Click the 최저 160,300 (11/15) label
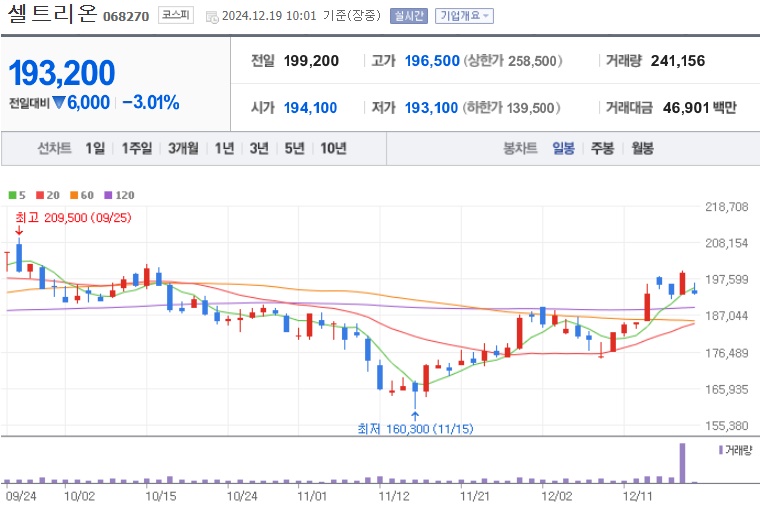The width and height of the screenshot is (760, 510). (x=415, y=429)
